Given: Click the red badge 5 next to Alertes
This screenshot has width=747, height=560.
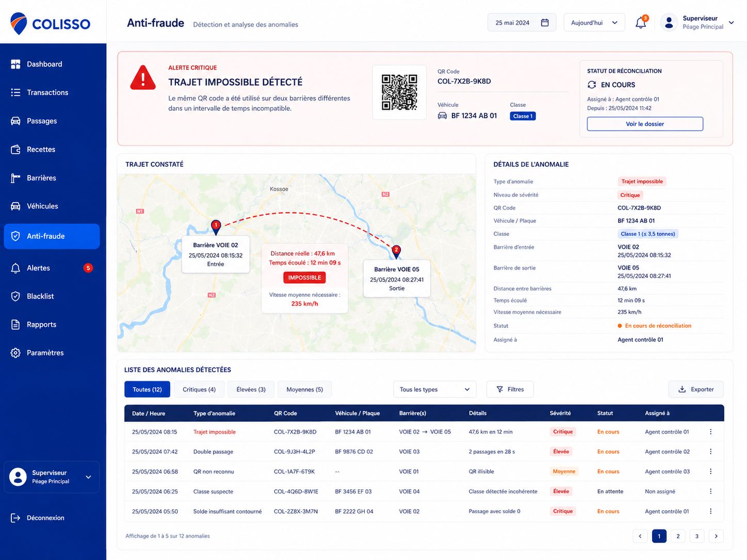Looking at the screenshot, I should (88, 268).
